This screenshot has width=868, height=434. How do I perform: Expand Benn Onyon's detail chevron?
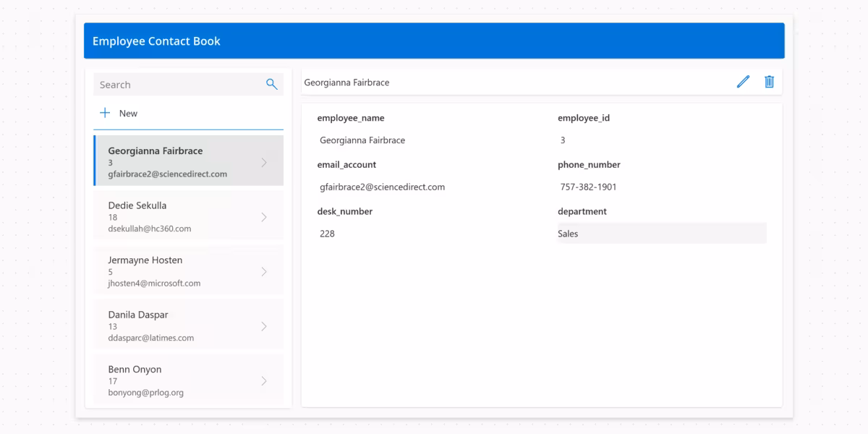(x=264, y=380)
